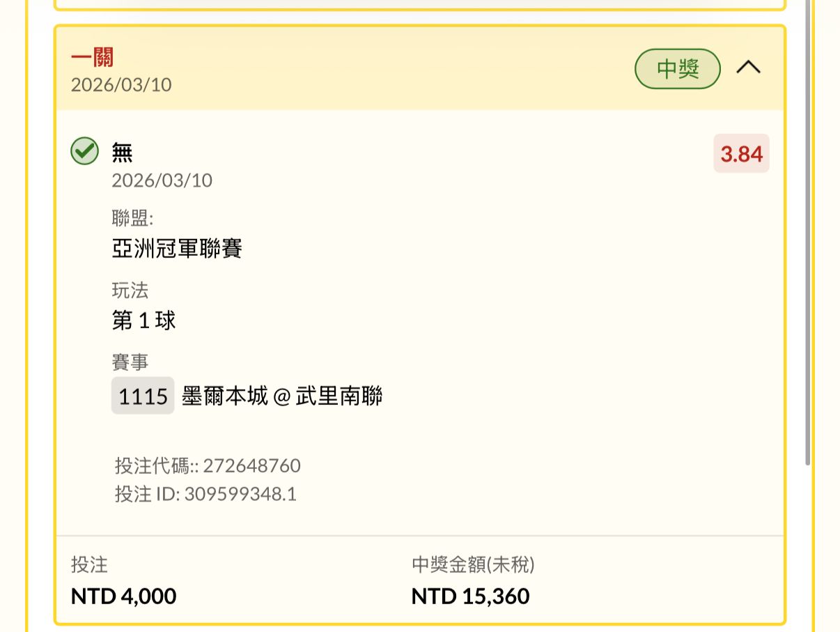This screenshot has width=840, height=632.
Task: Click the 第 1 球 play type
Action: [143, 321]
